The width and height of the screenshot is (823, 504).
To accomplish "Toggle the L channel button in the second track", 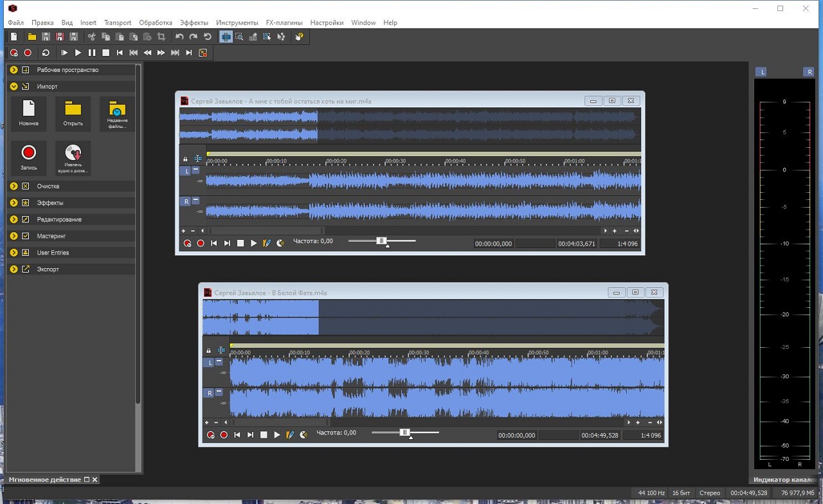I will [x=210, y=363].
